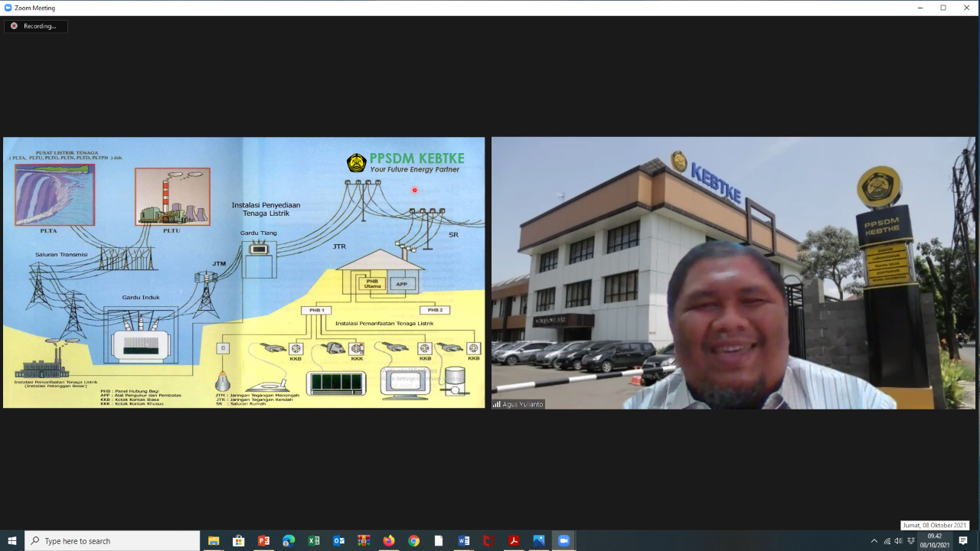The image size is (980, 551).
Task: Minimize the Zoom Meeting window
Action: [920, 8]
